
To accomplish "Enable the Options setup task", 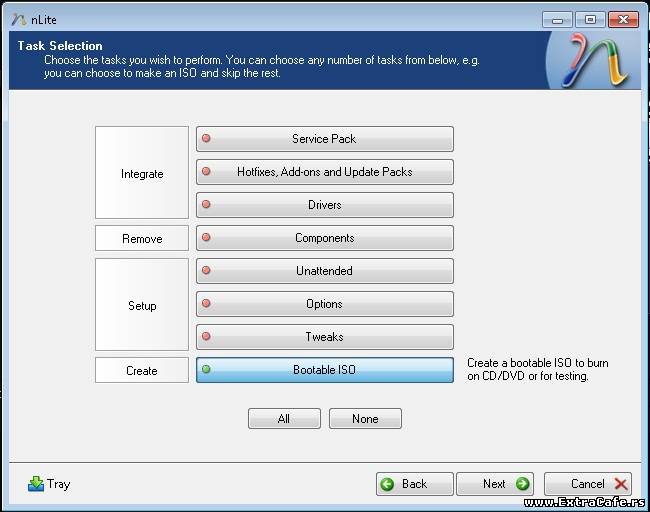I will 324,304.
